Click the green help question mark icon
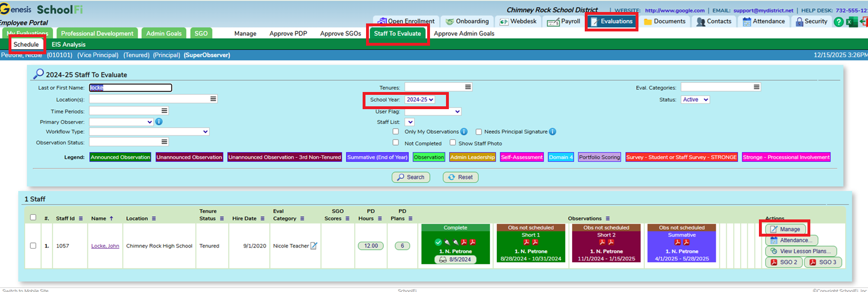 tap(838, 22)
